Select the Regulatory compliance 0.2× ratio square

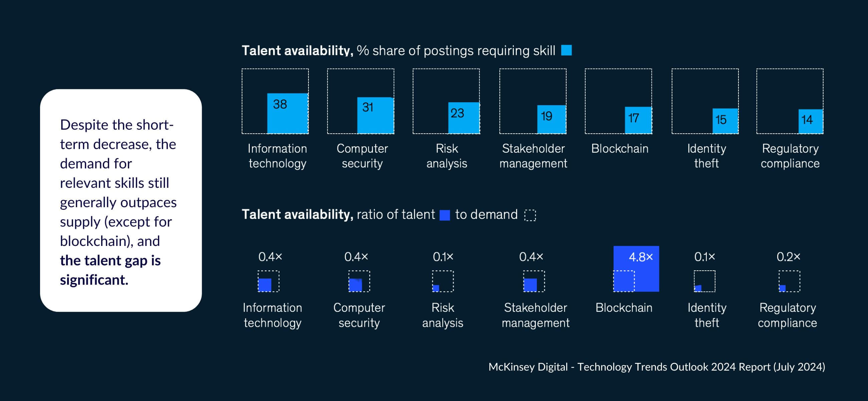pyautogui.click(x=783, y=288)
